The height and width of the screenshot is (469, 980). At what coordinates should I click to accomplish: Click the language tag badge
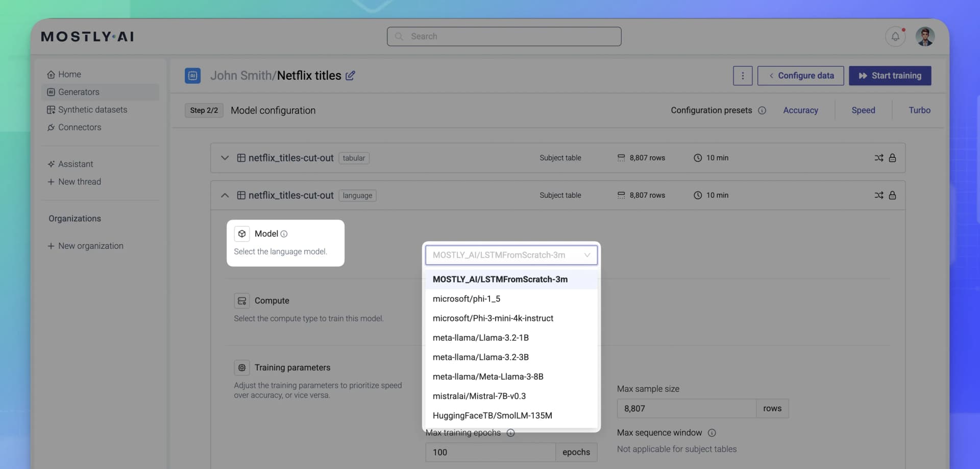[357, 196]
